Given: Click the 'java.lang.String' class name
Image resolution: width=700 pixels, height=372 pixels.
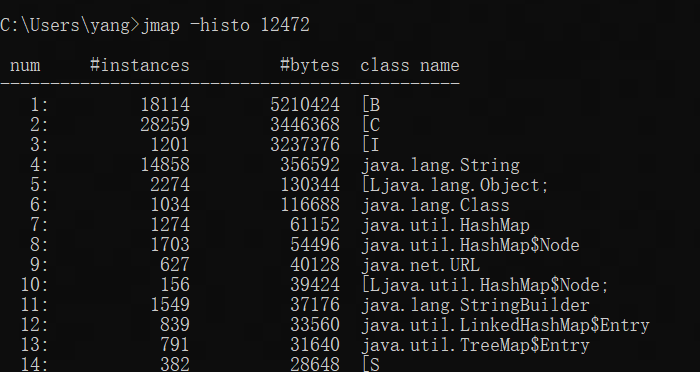Looking at the screenshot, I should [x=441, y=165].
